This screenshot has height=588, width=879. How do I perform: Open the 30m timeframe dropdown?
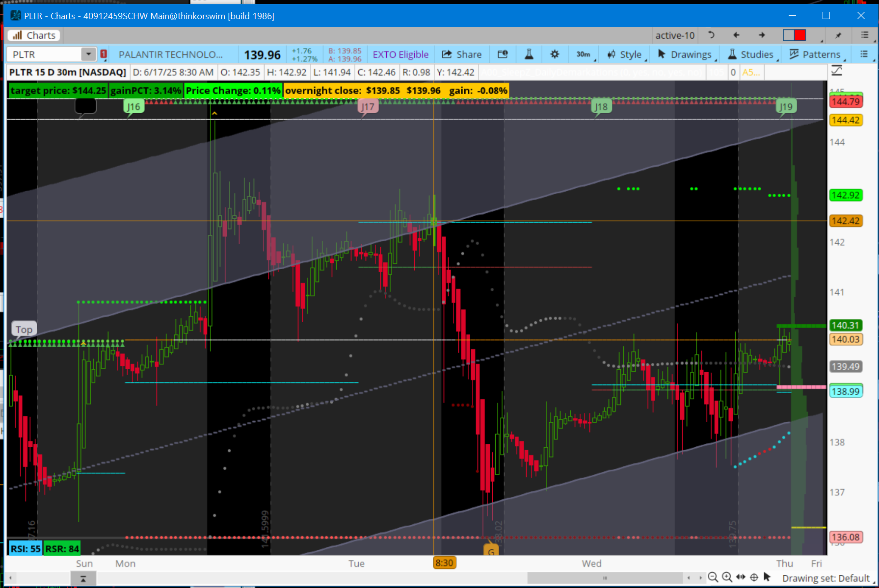tap(584, 54)
